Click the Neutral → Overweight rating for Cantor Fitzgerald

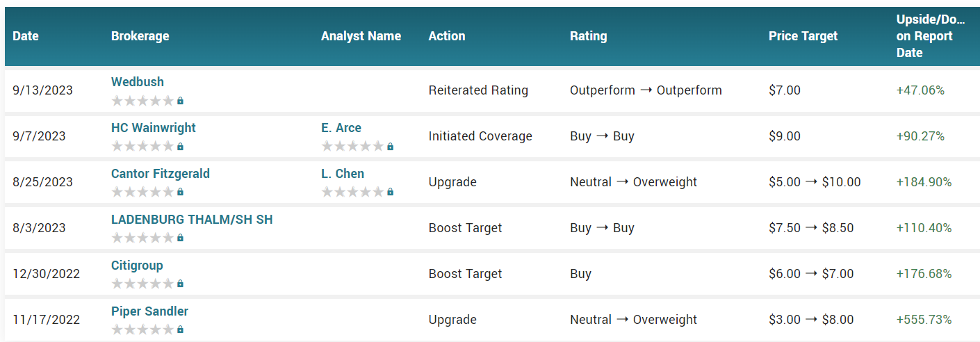[633, 182]
